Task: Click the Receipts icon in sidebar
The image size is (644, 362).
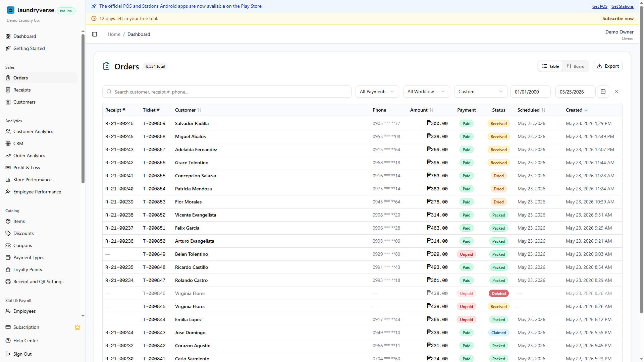Action: [x=8, y=90]
